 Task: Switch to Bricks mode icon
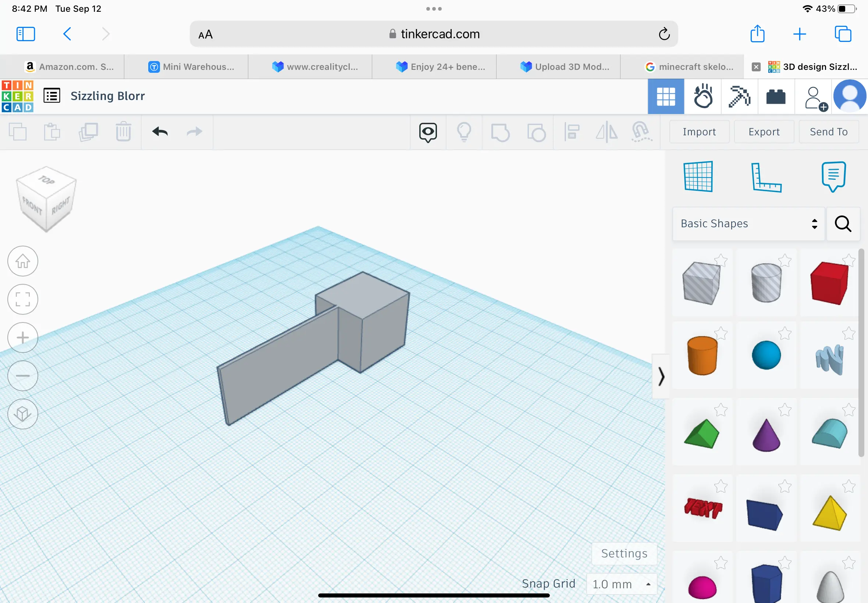(776, 97)
